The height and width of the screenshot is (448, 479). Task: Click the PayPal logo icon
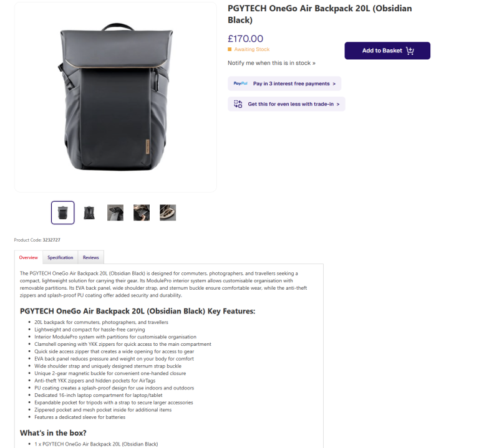click(240, 83)
